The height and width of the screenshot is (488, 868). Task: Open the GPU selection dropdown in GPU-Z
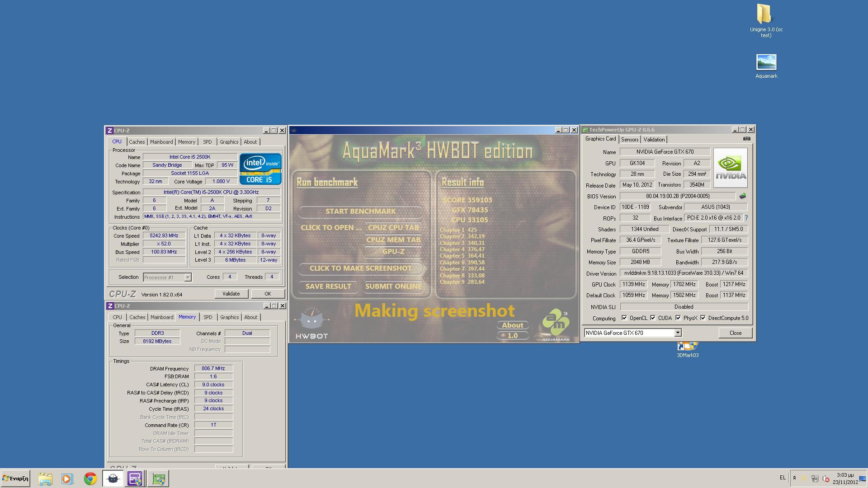[x=678, y=333]
